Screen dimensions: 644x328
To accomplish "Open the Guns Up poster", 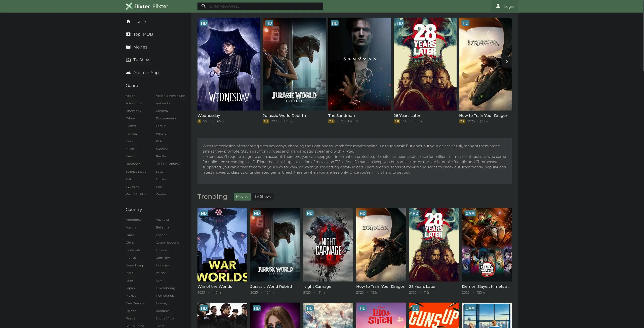I will (434, 315).
